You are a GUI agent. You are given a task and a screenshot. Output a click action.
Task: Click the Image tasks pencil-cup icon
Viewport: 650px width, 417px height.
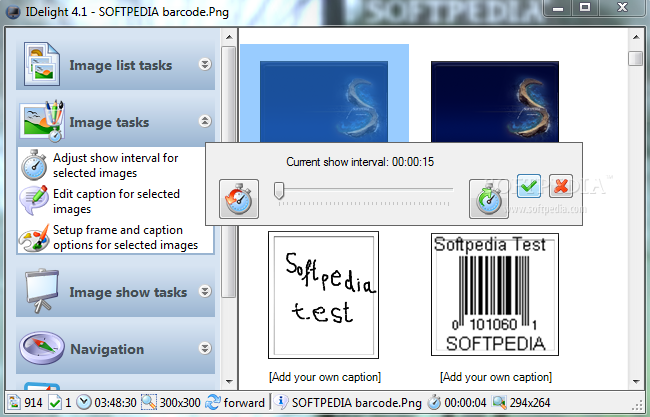click(44, 121)
